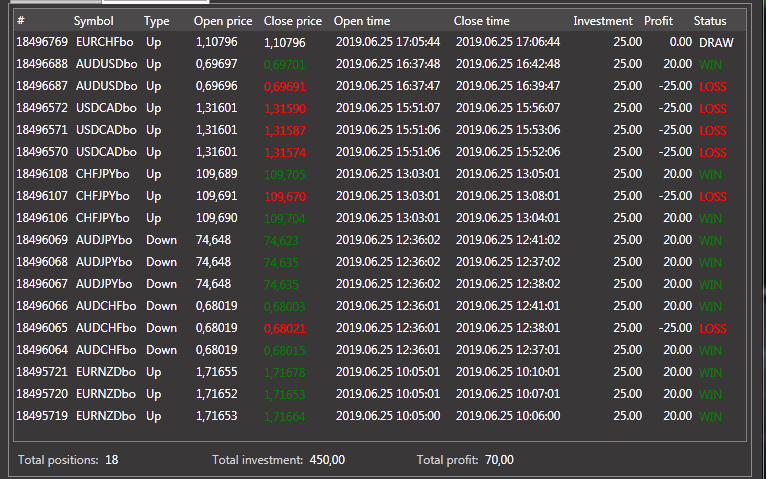Click close time 2019.06.25 12:41:02
Screen dimensions: 766x479
(x=507, y=241)
